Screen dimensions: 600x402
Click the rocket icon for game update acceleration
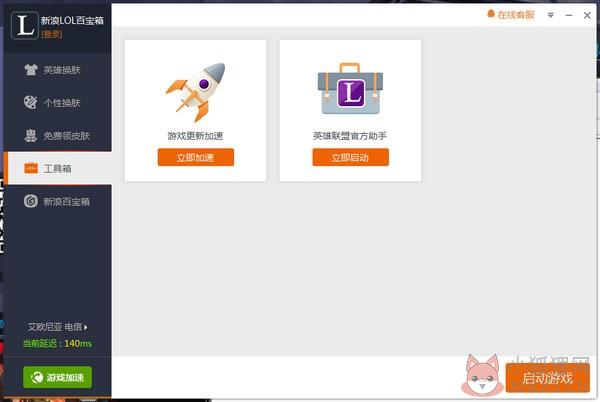(196, 92)
